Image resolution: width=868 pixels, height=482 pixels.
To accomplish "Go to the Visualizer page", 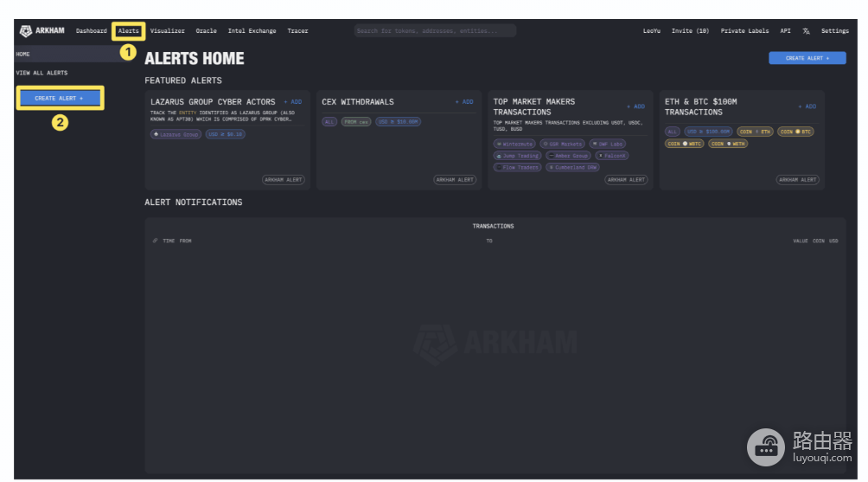I will [x=167, y=31].
